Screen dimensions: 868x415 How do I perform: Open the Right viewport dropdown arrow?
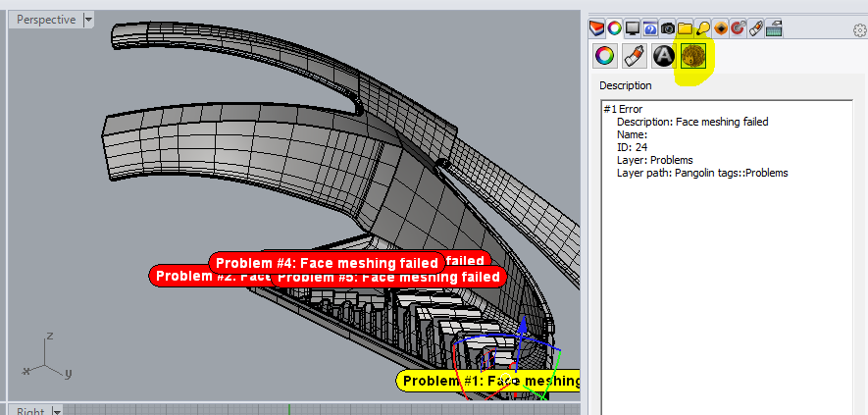(57, 411)
